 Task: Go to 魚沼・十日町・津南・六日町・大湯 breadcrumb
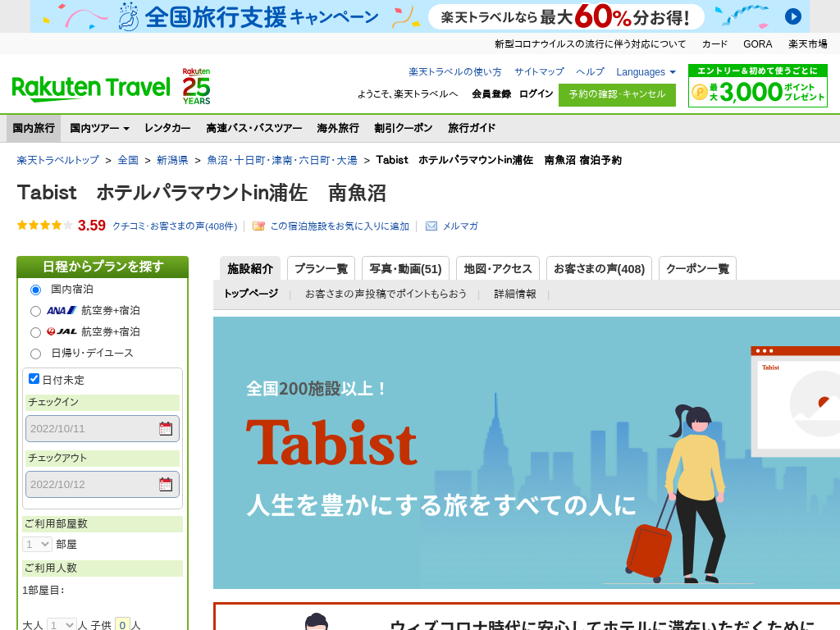[x=282, y=160]
